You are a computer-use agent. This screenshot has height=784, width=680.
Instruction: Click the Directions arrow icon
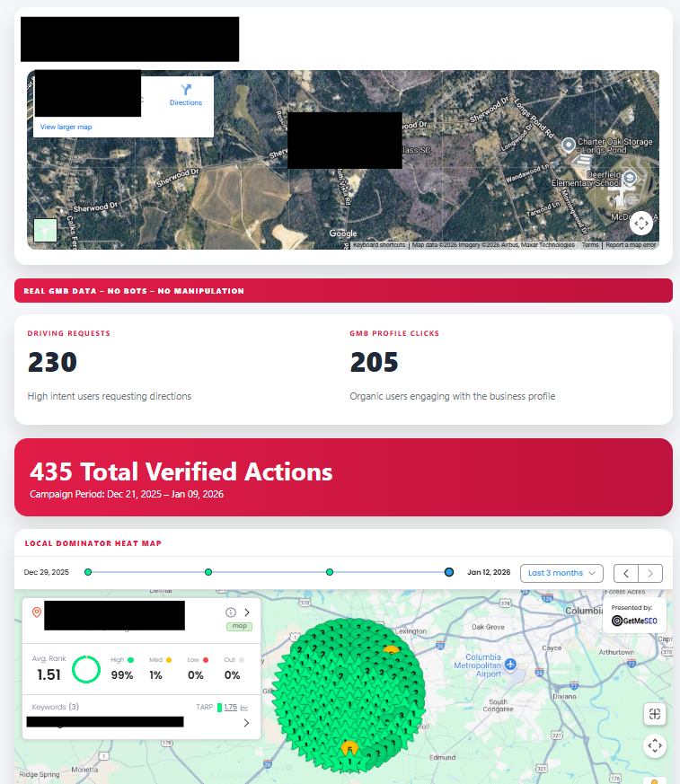(x=186, y=90)
